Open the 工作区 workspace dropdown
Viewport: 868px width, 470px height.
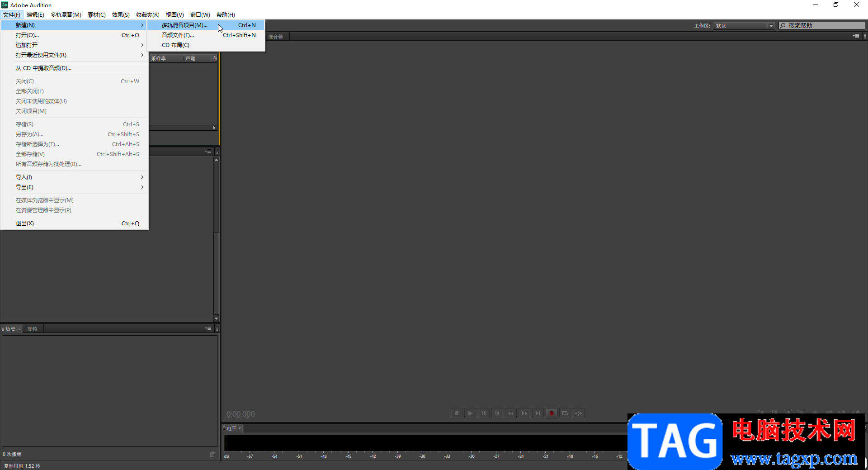(744, 26)
